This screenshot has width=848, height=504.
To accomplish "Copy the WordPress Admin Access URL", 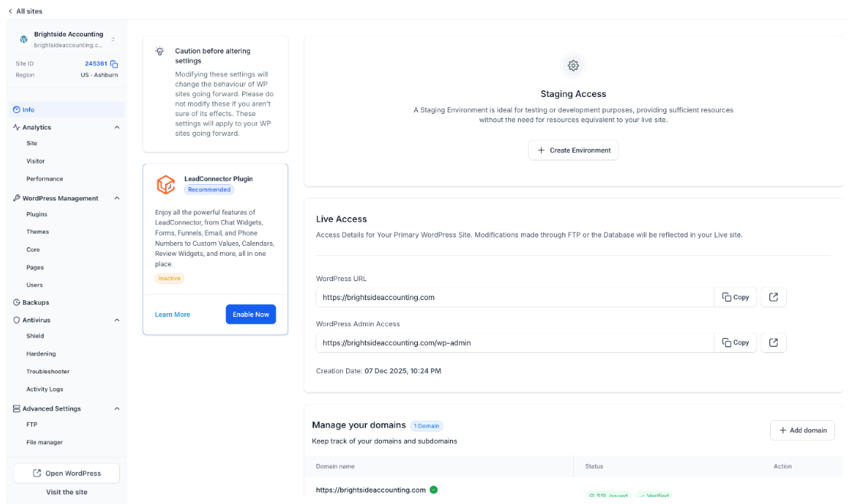I will [736, 342].
